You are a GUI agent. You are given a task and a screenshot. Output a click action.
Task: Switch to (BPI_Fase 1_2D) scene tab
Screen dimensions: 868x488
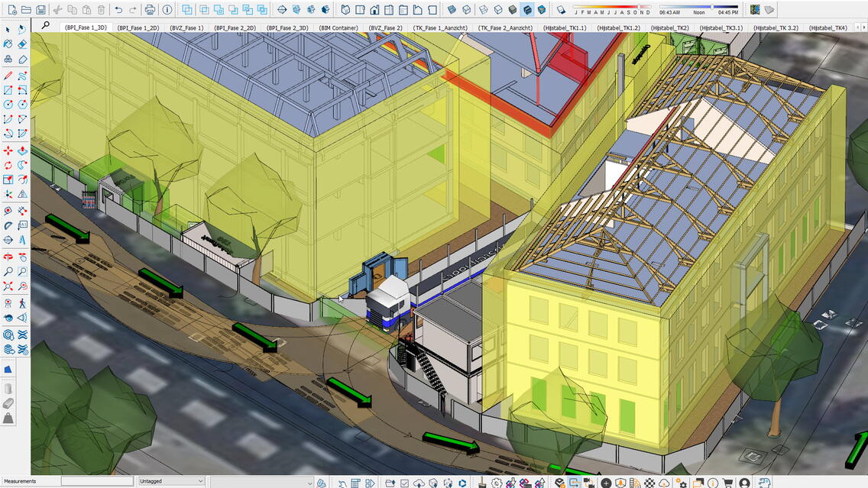pos(138,27)
